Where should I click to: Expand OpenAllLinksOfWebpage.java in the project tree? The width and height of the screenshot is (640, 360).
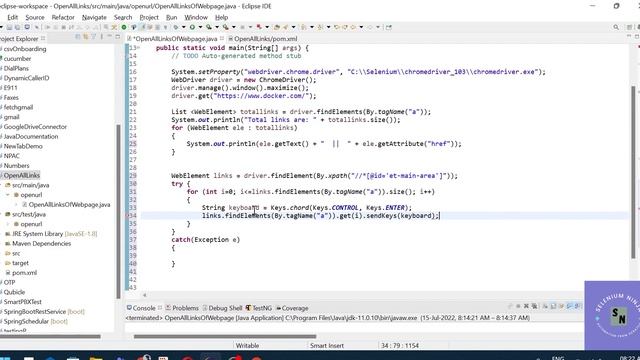click(x=16, y=204)
